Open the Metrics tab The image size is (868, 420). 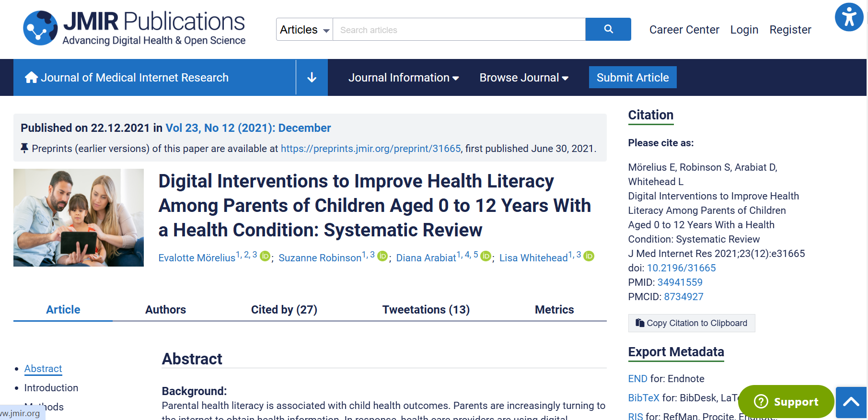tap(554, 310)
